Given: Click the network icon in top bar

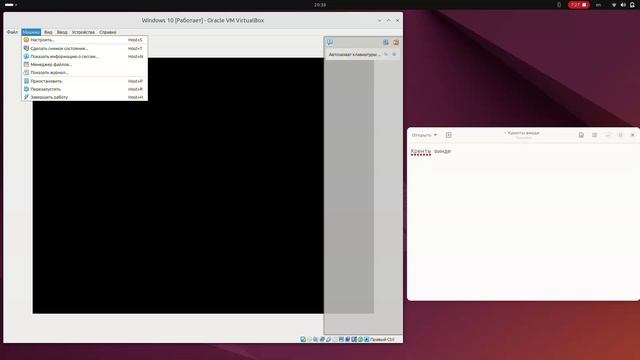Looking at the screenshot, I should pyautogui.click(x=614, y=5).
